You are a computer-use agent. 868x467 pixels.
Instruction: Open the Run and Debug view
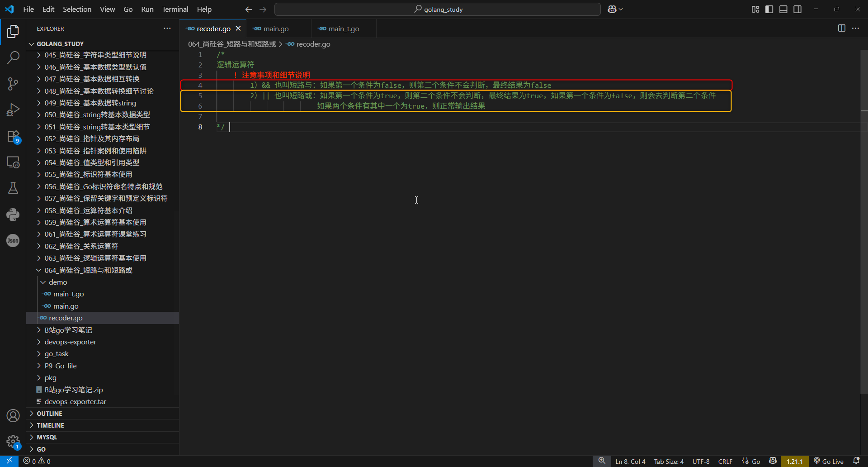pyautogui.click(x=13, y=110)
